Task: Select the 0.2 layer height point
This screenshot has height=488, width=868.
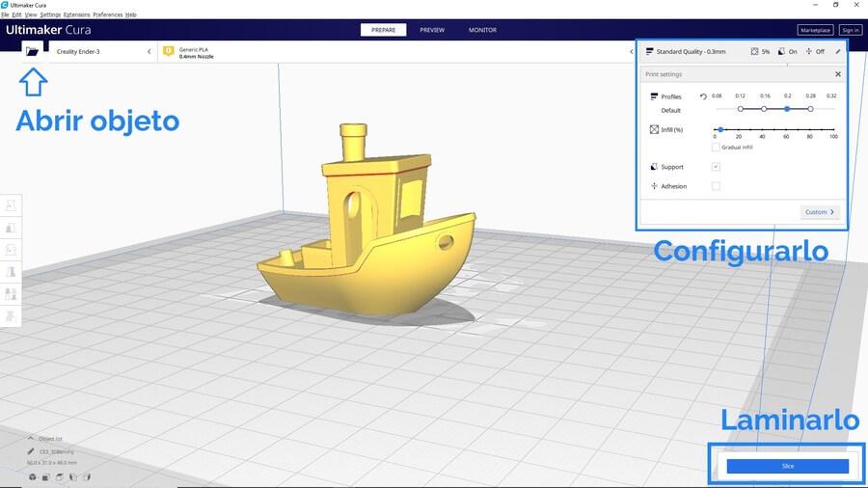Action: click(787, 109)
